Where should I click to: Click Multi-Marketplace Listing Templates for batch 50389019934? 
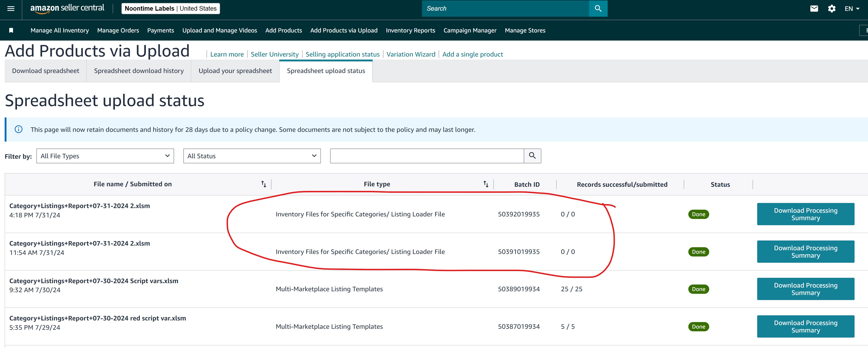coord(329,289)
